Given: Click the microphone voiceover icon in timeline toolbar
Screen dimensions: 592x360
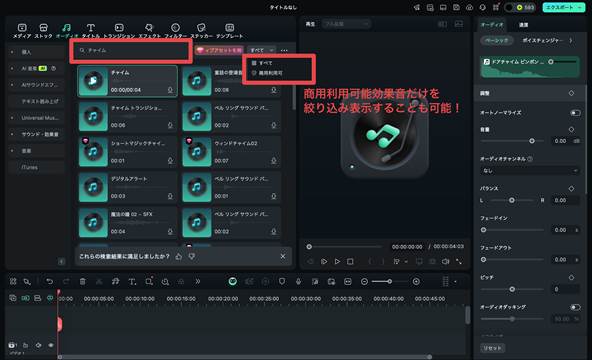Looking at the screenshot, I should [298, 282].
